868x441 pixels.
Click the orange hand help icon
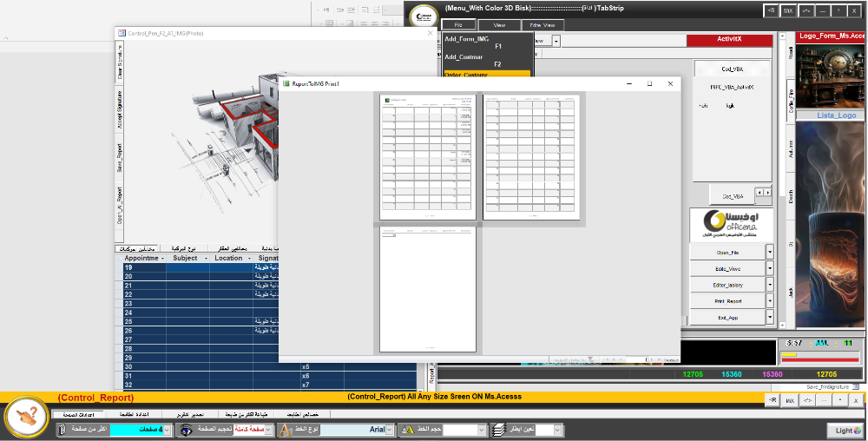point(26,415)
